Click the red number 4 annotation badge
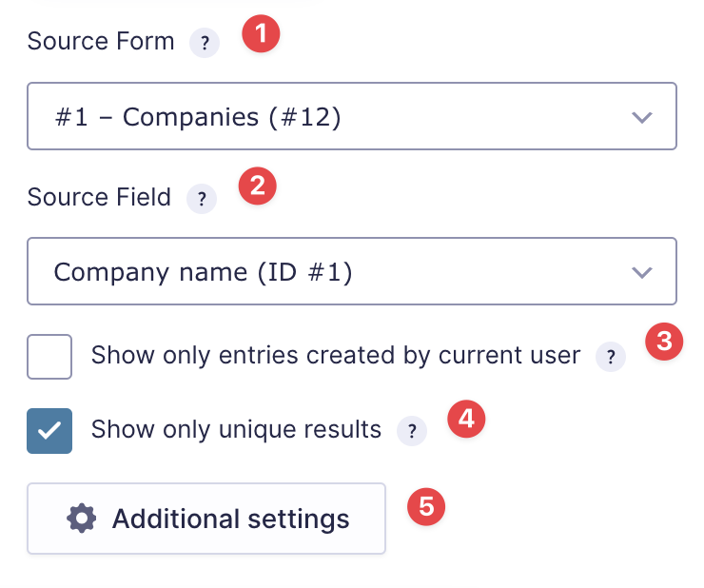This screenshot has width=704, height=588. 466,418
